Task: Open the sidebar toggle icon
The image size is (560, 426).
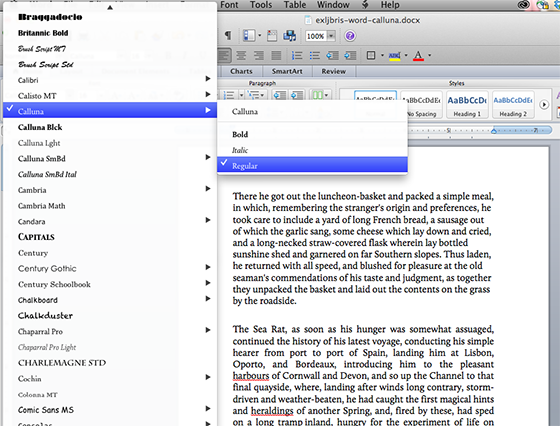Action: pos(249,35)
